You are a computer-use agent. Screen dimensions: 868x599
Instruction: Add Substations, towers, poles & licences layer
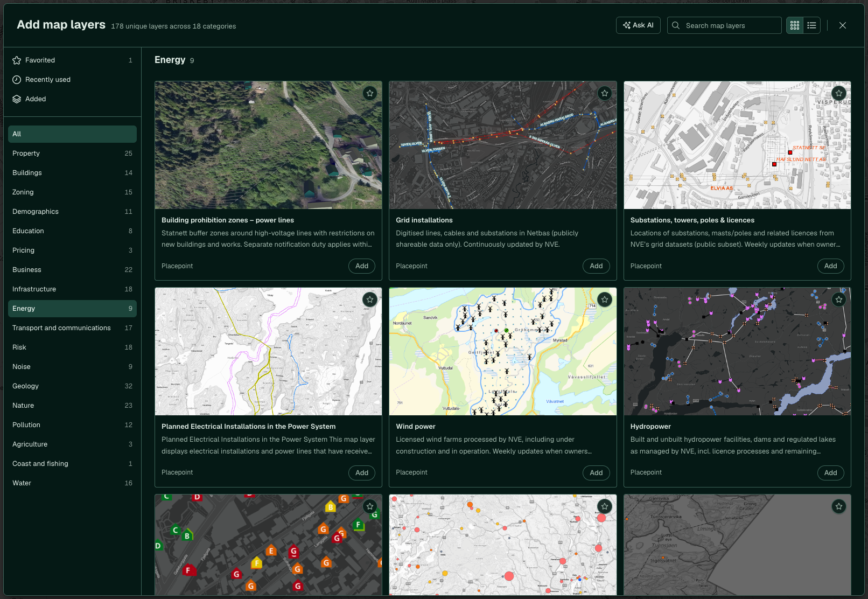(831, 266)
